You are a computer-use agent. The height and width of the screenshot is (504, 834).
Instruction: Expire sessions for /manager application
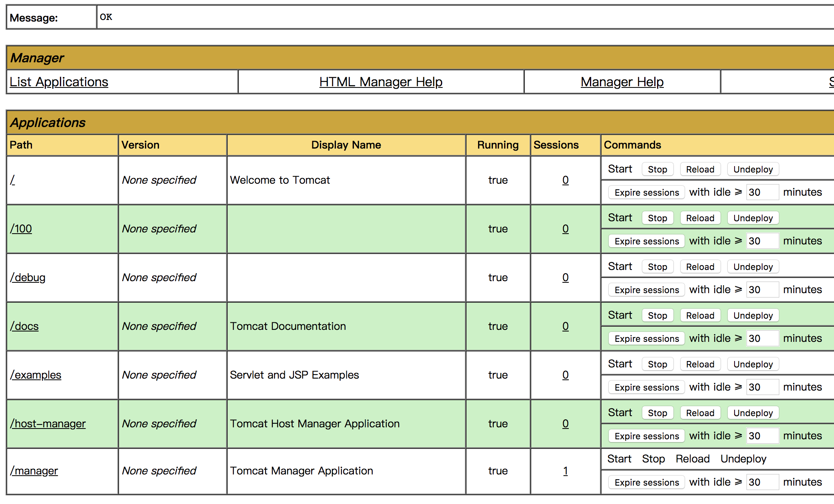(x=646, y=482)
